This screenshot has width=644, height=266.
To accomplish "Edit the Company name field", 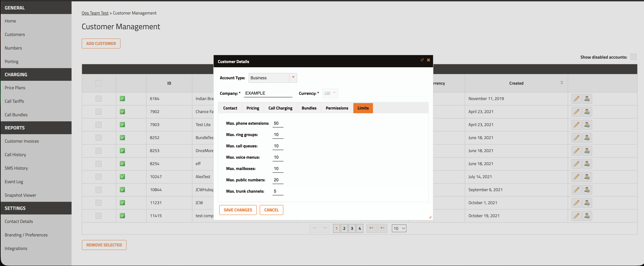I will (268, 93).
